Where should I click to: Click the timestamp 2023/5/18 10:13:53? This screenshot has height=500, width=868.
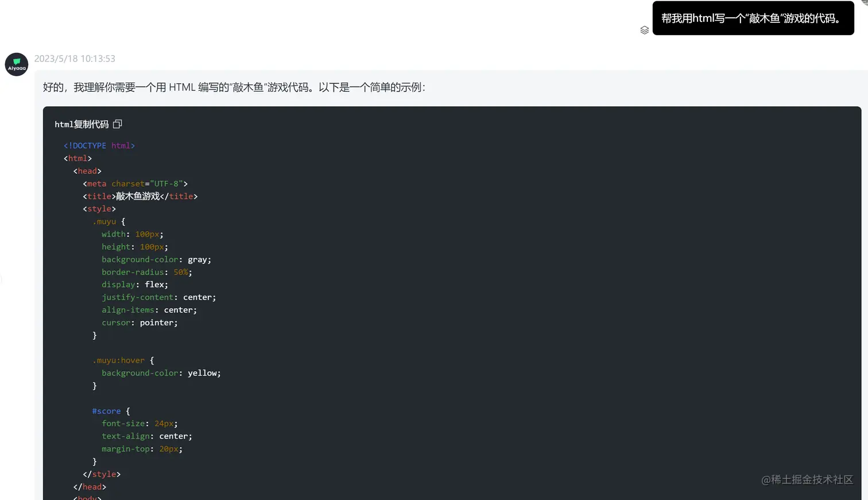coord(75,59)
